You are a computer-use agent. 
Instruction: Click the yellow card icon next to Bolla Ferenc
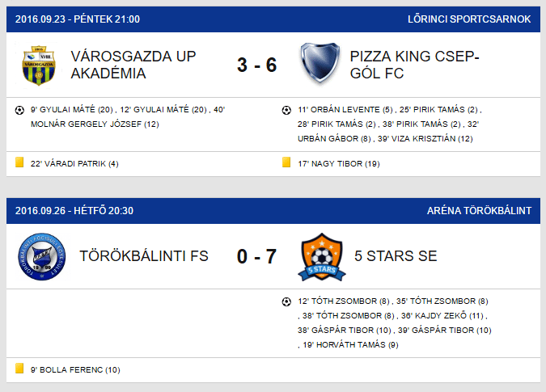tap(19, 369)
